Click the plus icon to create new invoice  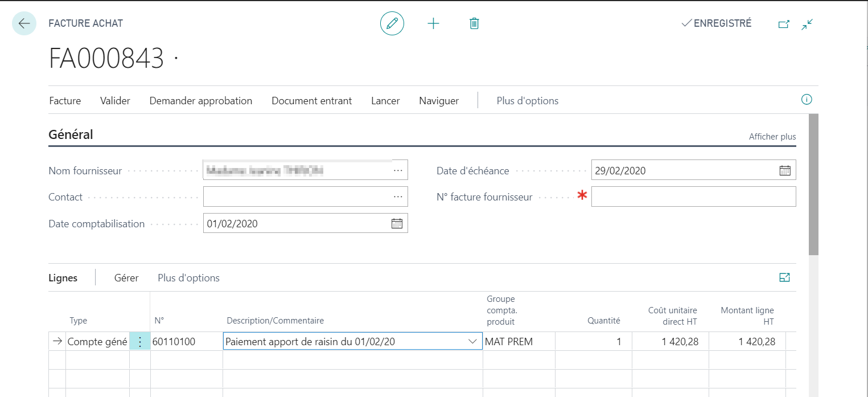[434, 23]
